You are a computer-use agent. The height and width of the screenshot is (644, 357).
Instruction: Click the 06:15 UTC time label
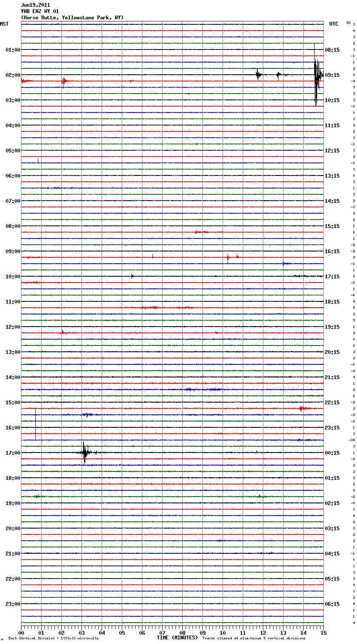click(332, 604)
